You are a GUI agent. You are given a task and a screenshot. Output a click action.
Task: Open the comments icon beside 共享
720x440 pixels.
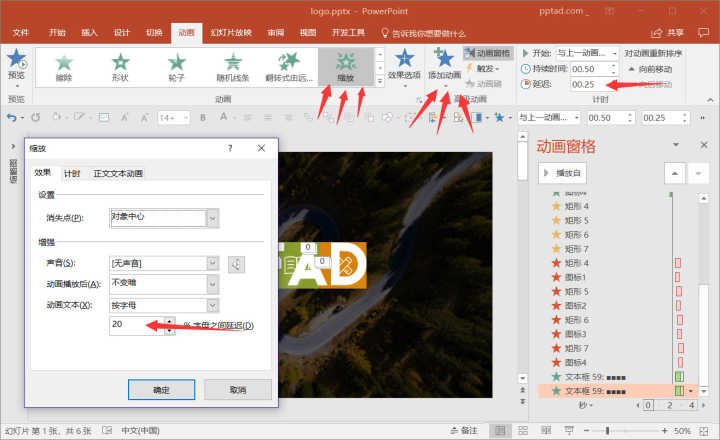point(703,33)
